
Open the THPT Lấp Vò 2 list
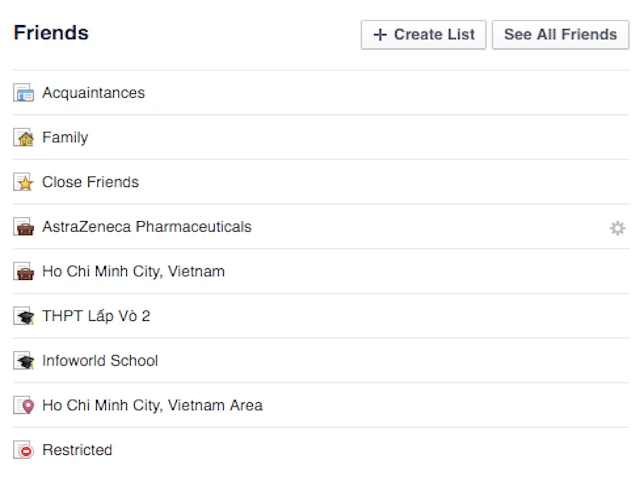(x=96, y=316)
